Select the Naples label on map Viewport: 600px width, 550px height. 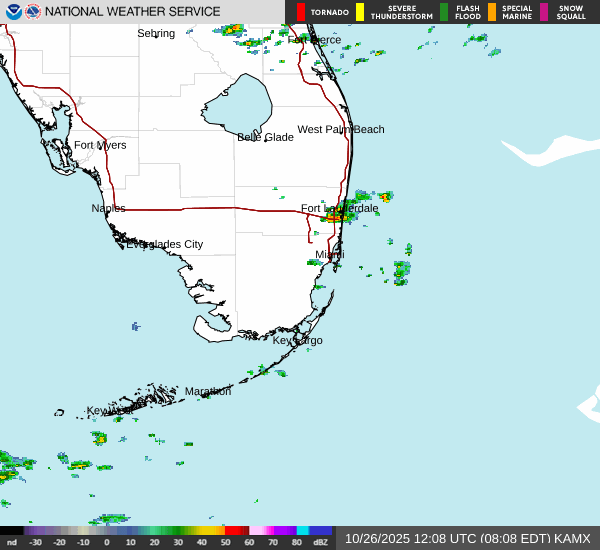108,208
